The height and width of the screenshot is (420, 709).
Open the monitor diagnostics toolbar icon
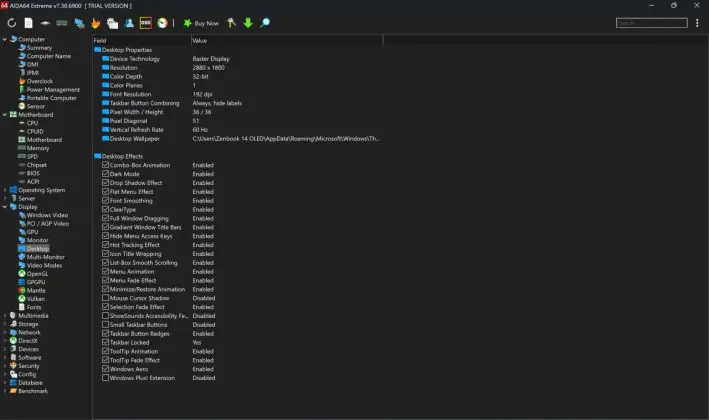click(x=112, y=23)
